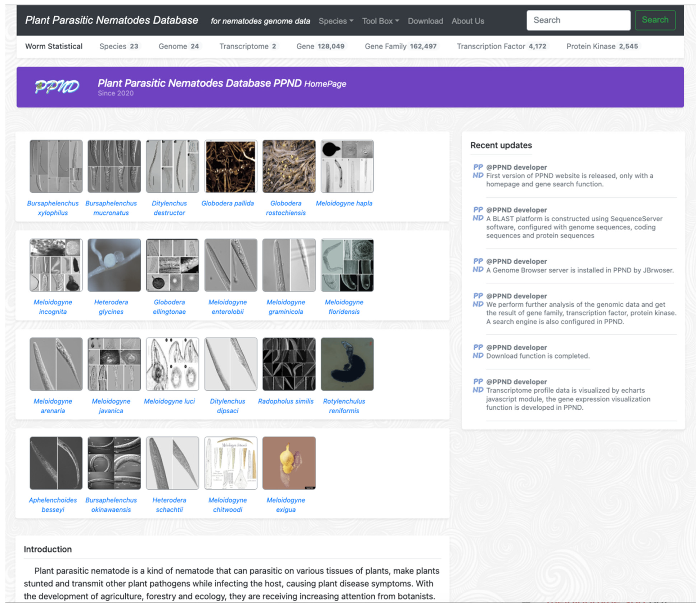
Task: Click PPND avatar icon beside BLAST update
Action: (x=478, y=214)
